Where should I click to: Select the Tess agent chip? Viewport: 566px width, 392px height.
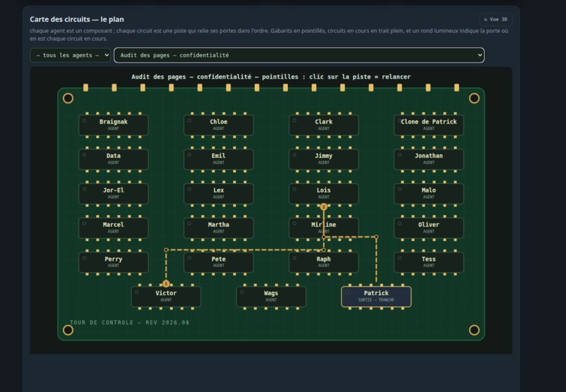coord(428,262)
